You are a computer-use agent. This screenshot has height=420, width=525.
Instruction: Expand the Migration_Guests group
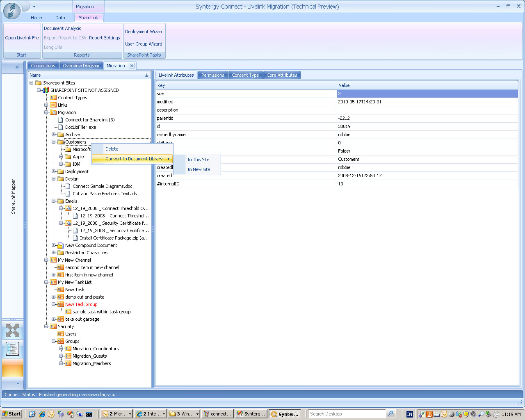click(x=61, y=356)
